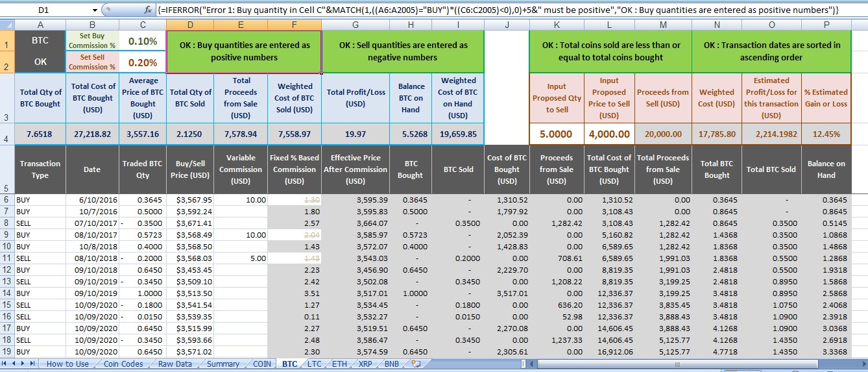This screenshot has height=372, width=868.
Task: Select row 19 header
Action: (x=7, y=351)
